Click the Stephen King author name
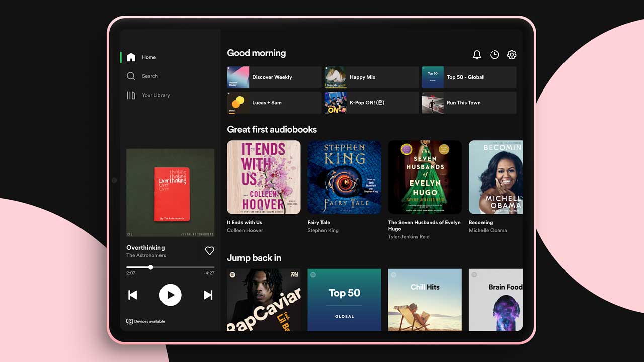The image size is (644, 362). point(323,230)
